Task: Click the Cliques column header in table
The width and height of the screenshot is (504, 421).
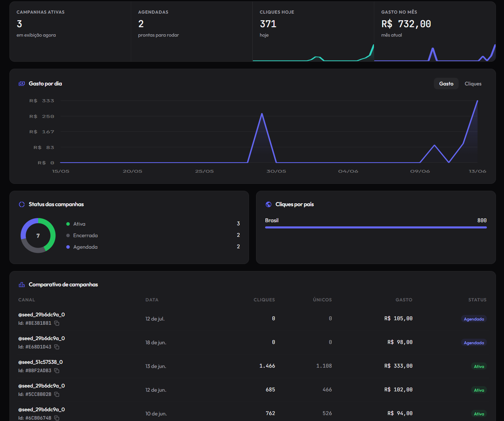Action: tap(264, 300)
